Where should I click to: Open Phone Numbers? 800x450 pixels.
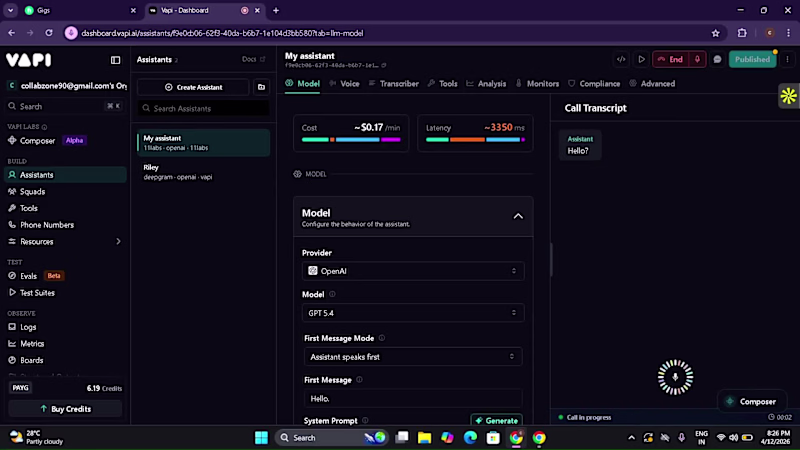coord(65,224)
